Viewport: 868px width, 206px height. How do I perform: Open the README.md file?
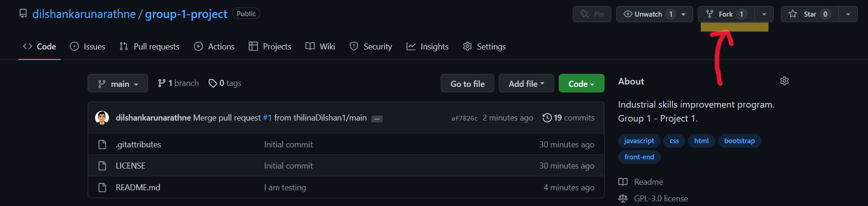pyautogui.click(x=138, y=187)
